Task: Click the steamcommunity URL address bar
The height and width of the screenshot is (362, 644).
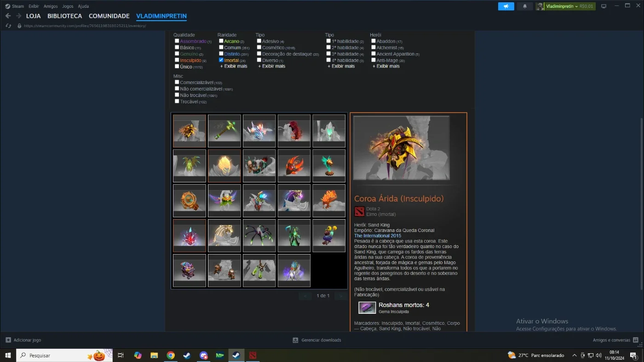Action: coord(85,26)
